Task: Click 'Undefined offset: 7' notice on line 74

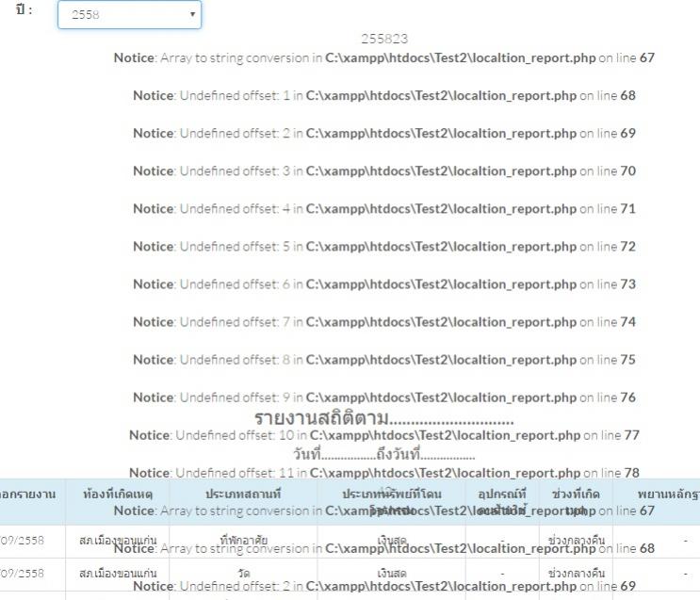Action: tap(384, 322)
